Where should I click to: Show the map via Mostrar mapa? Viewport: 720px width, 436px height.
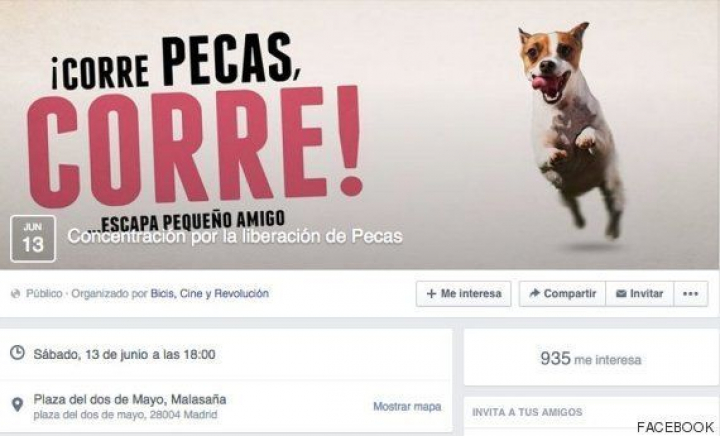(x=407, y=406)
